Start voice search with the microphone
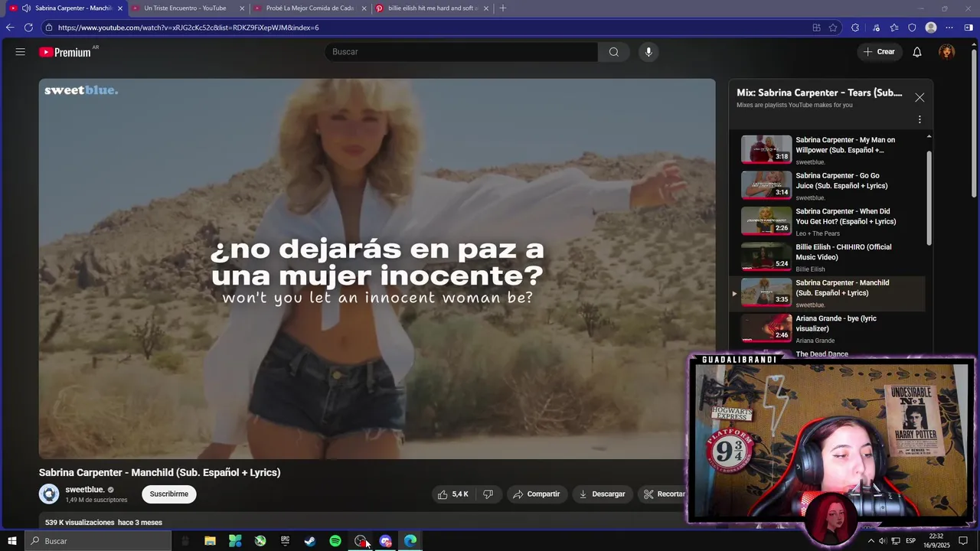Image resolution: width=980 pixels, height=551 pixels. point(648,52)
